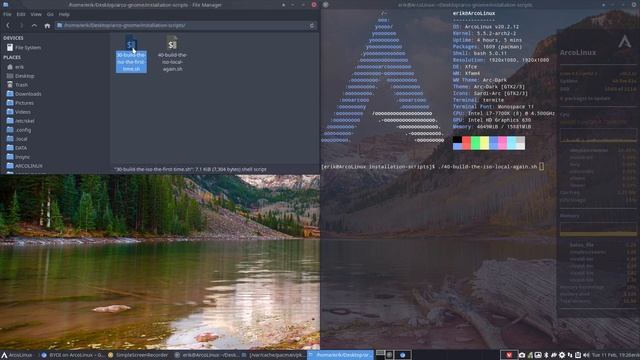
Task: Go to the home folder icon
Action: (x=47, y=25)
